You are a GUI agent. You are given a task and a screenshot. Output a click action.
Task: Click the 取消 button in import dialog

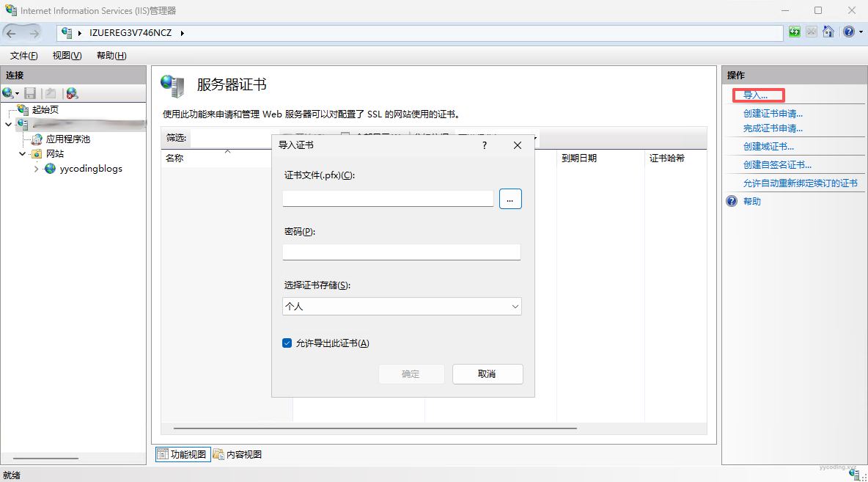click(488, 374)
